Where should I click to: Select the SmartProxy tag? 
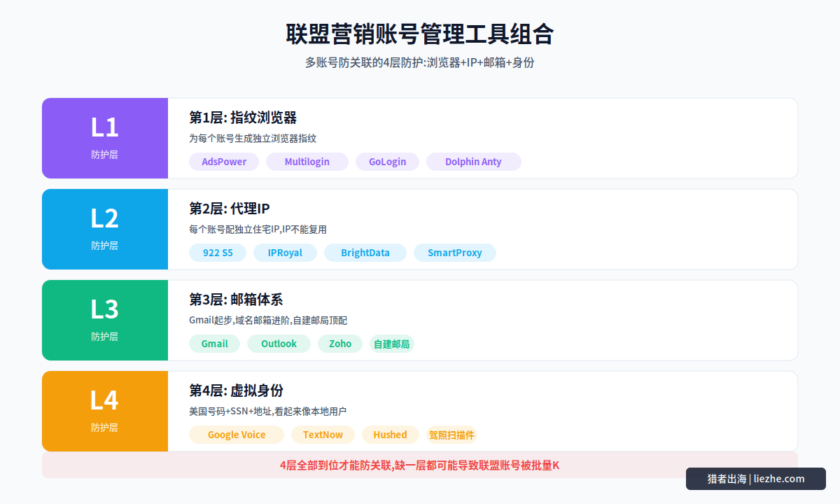pos(455,253)
